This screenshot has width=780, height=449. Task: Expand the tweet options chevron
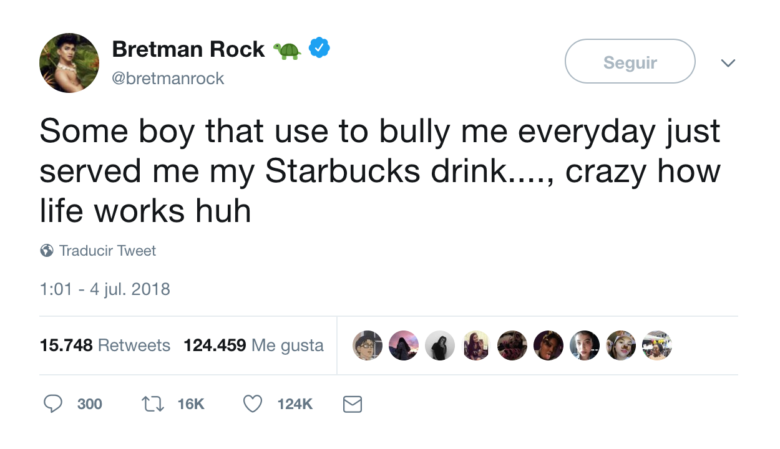(x=728, y=63)
